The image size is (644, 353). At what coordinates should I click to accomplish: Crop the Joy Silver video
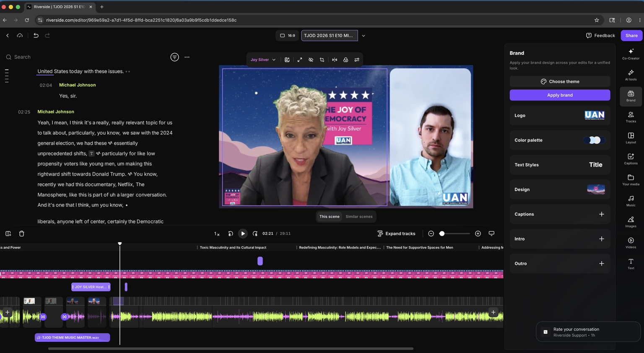(x=322, y=60)
